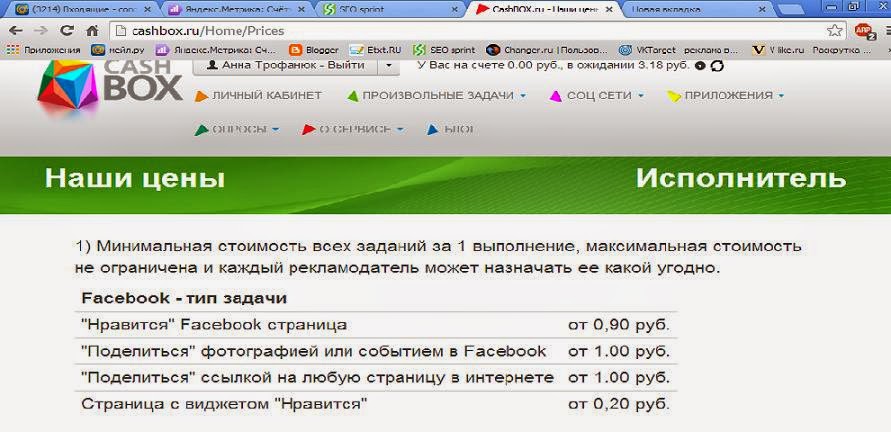The width and height of the screenshot is (891, 432).
Task: Select the Страница с виджетом "Нравится" row
Action: [376, 405]
